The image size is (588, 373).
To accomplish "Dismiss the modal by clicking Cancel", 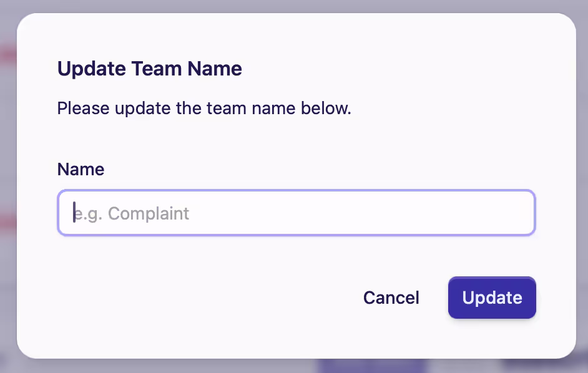I will pos(391,298).
